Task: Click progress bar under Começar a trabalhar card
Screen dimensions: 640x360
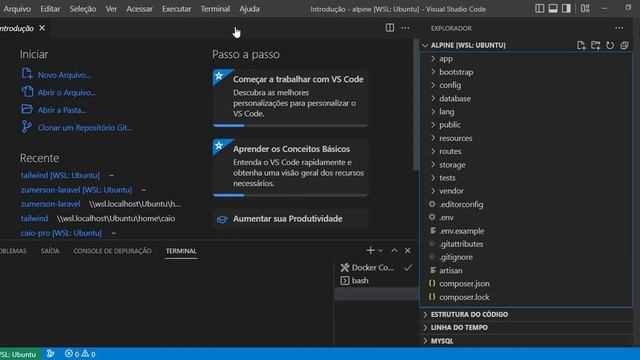Action: pos(290,126)
